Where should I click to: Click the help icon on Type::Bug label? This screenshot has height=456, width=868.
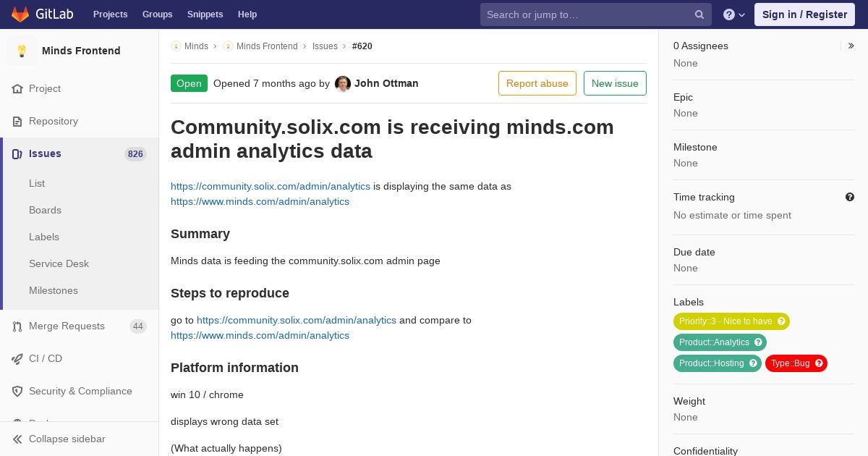(x=819, y=363)
